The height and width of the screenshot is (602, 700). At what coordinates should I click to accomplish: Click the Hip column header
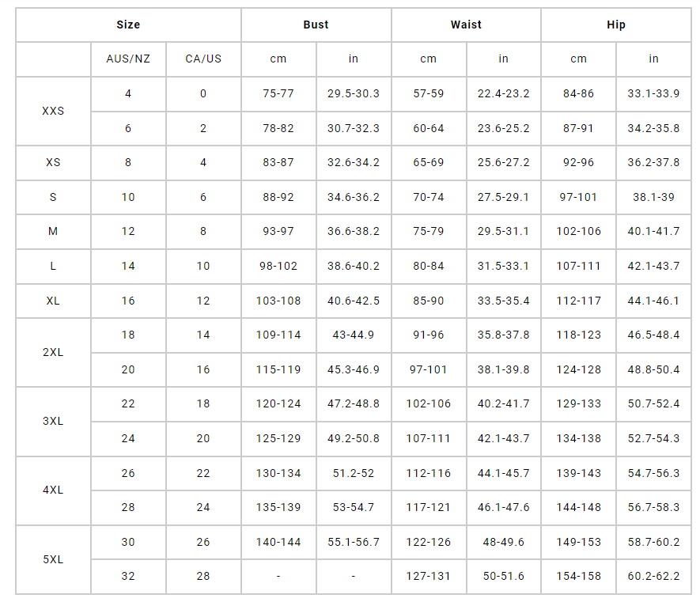[x=616, y=25]
